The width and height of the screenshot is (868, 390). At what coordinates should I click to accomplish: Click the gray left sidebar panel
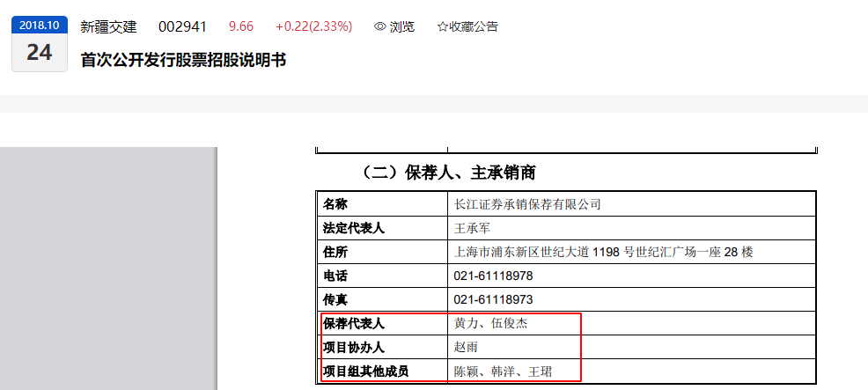(108, 269)
